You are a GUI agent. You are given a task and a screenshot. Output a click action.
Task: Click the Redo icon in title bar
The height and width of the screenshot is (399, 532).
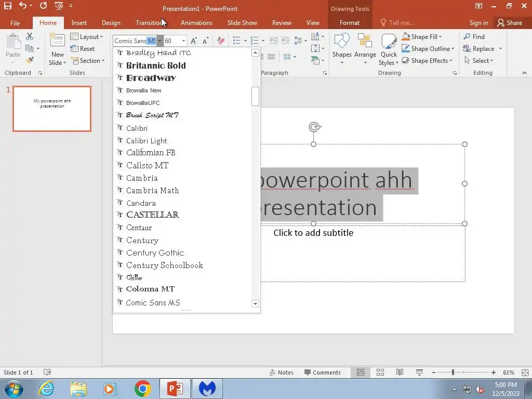click(43, 5)
